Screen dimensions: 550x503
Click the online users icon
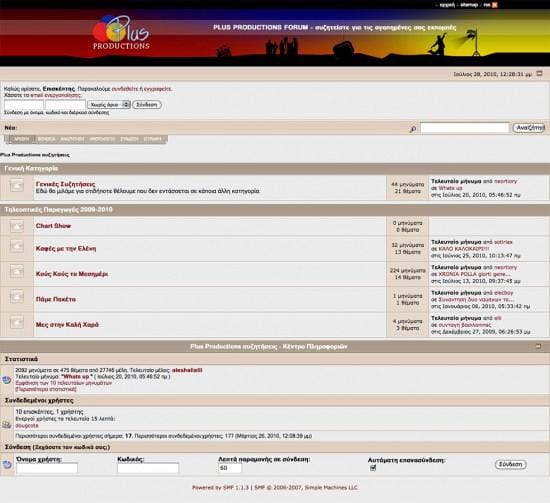(7, 424)
